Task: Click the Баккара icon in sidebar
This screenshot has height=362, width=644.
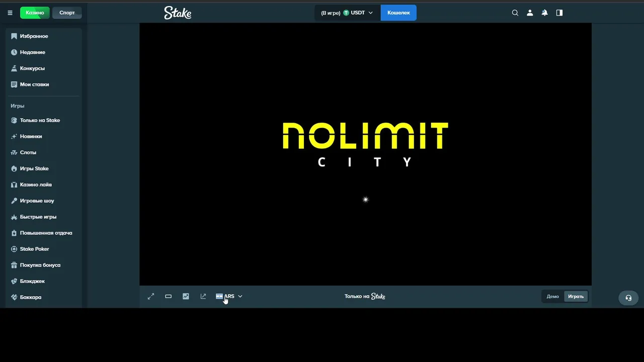Action: coord(14,297)
